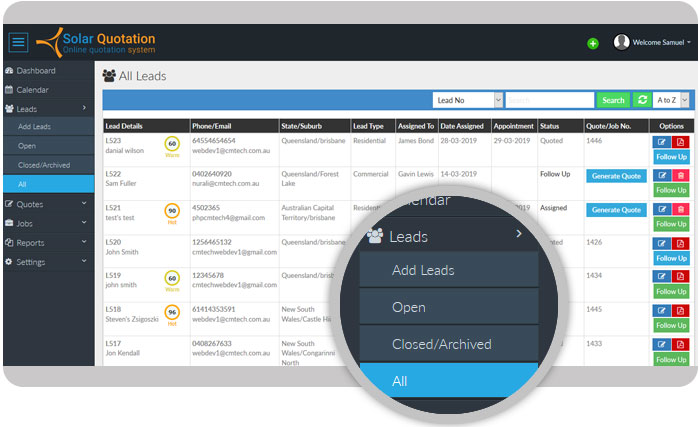Viewport: 700px width, 427px height.
Task: Click Follow Up for lead L518
Action: (x=671, y=325)
